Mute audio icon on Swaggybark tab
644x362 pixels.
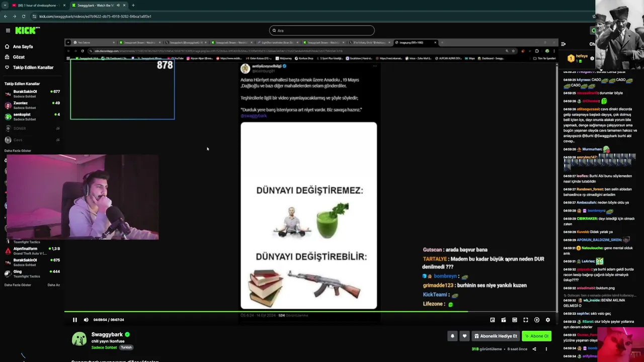pos(118,5)
